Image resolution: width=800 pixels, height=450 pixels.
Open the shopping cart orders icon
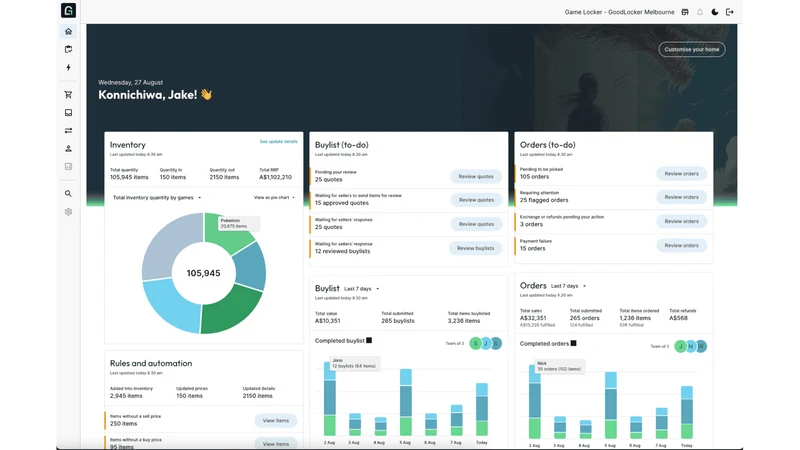coord(68,94)
